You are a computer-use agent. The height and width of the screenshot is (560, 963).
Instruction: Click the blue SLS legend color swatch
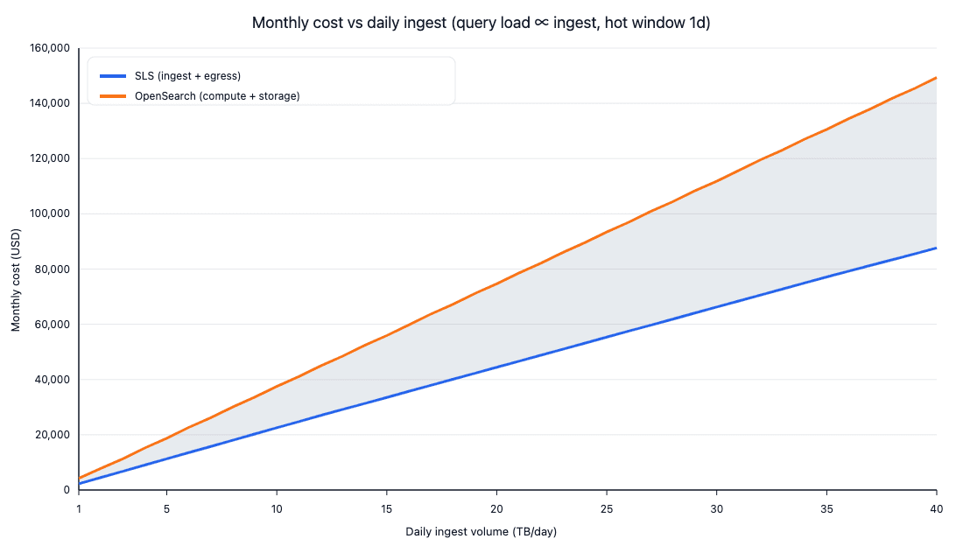pos(114,76)
